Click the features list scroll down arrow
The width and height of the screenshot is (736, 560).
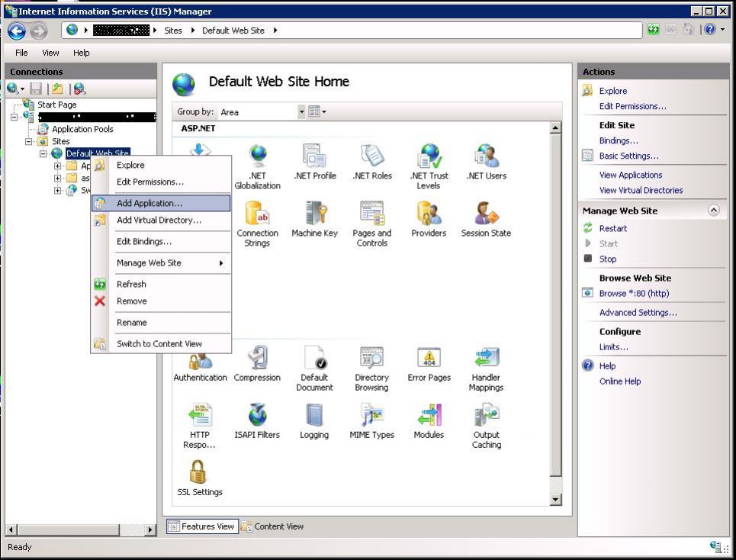pos(555,500)
